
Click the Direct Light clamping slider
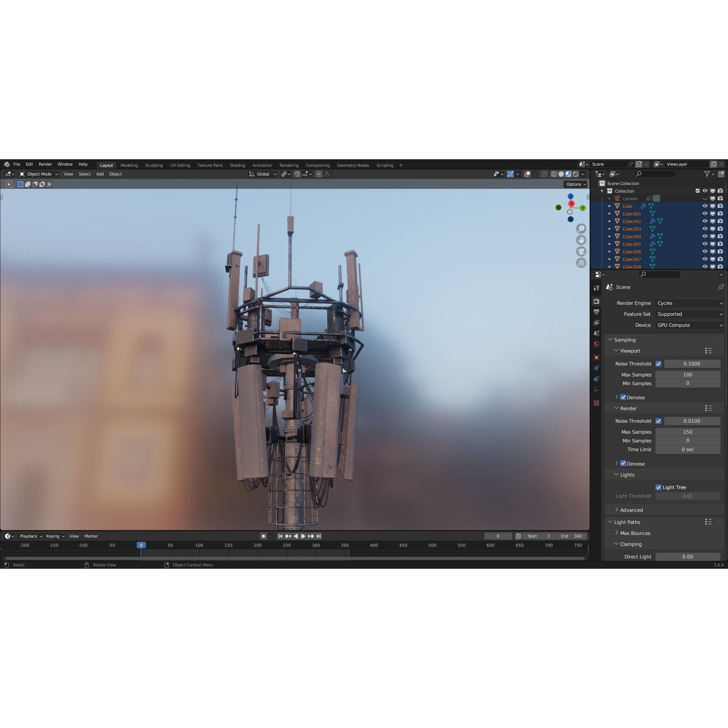pyautogui.click(x=687, y=556)
